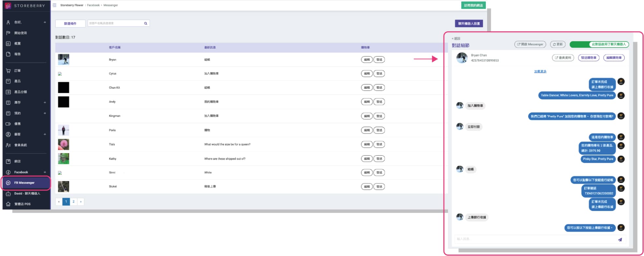The image size is (644, 256).
Task: Open 開始使用 flag icon in sidebar
Action: (x=8, y=33)
